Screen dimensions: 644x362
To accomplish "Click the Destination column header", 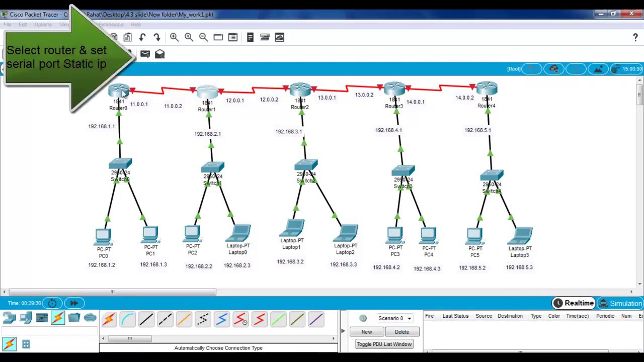I will (510, 316).
